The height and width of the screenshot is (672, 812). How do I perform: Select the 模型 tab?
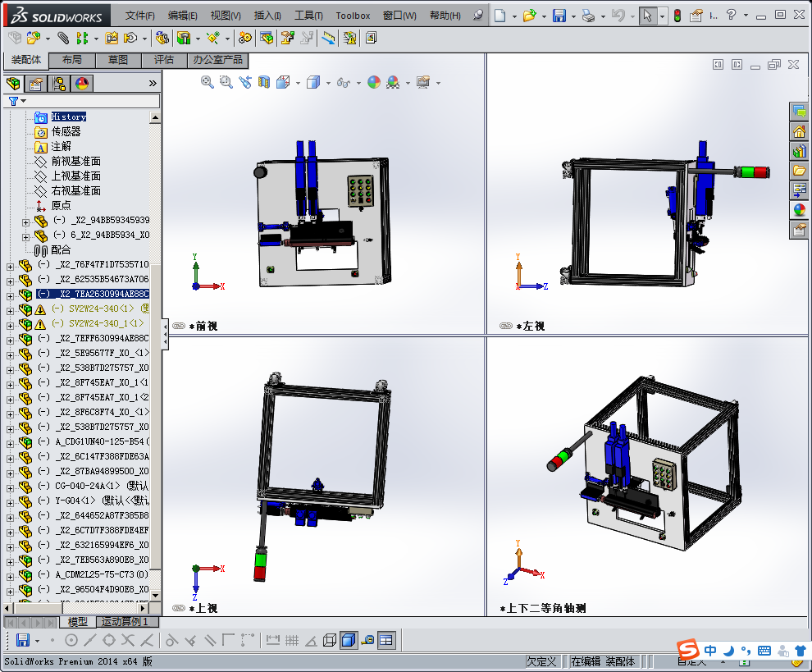coord(78,622)
